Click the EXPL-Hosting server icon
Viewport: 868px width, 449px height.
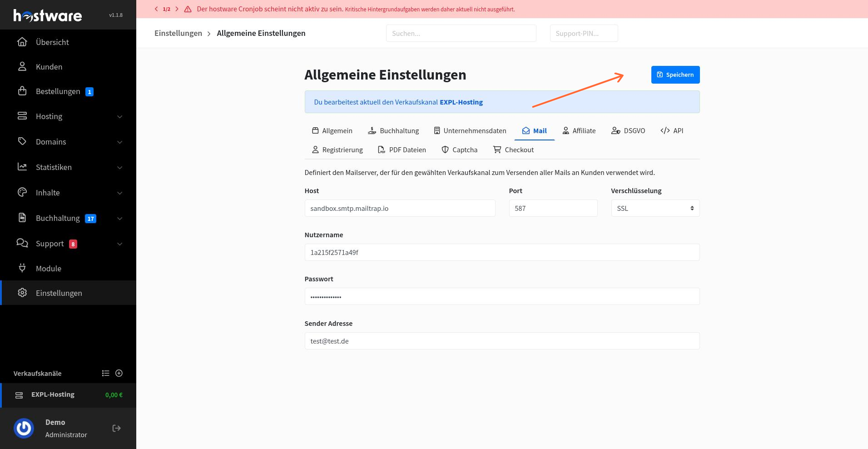click(19, 395)
